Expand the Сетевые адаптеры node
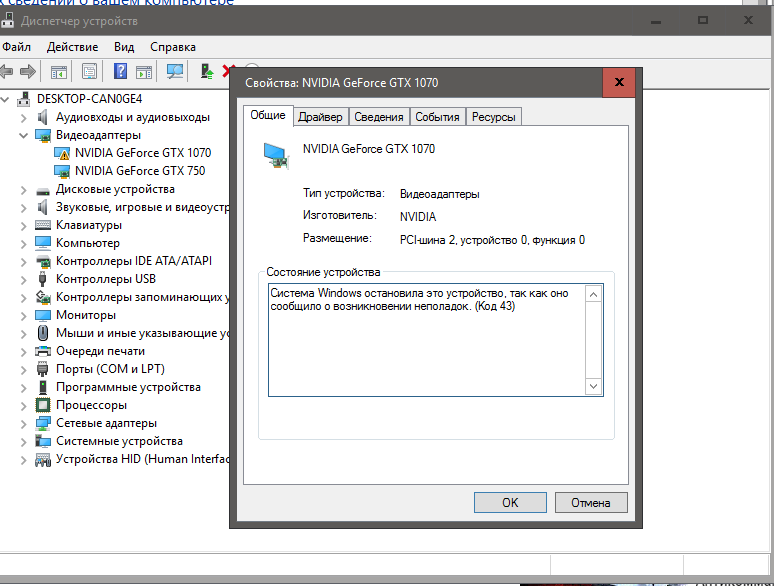Image resolution: width=774 pixels, height=586 pixels. [x=23, y=423]
